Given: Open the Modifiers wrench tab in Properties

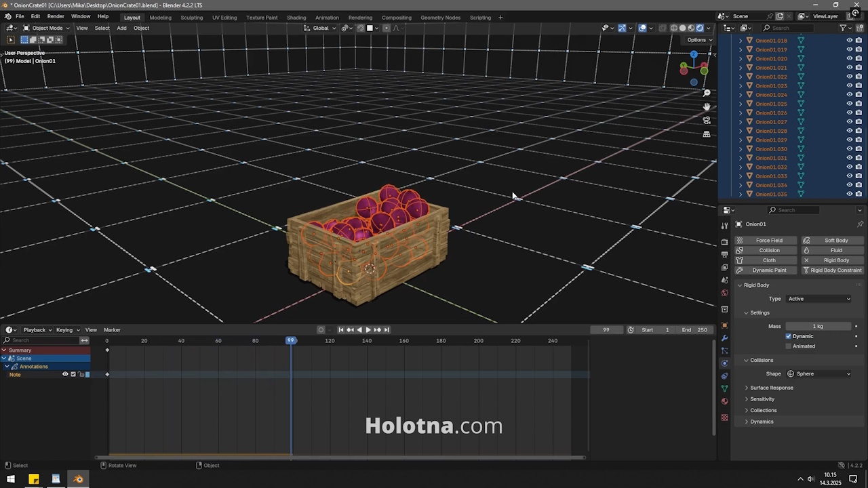Looking at the screenshot, I should pyautogui.click(x=724, y=338).
